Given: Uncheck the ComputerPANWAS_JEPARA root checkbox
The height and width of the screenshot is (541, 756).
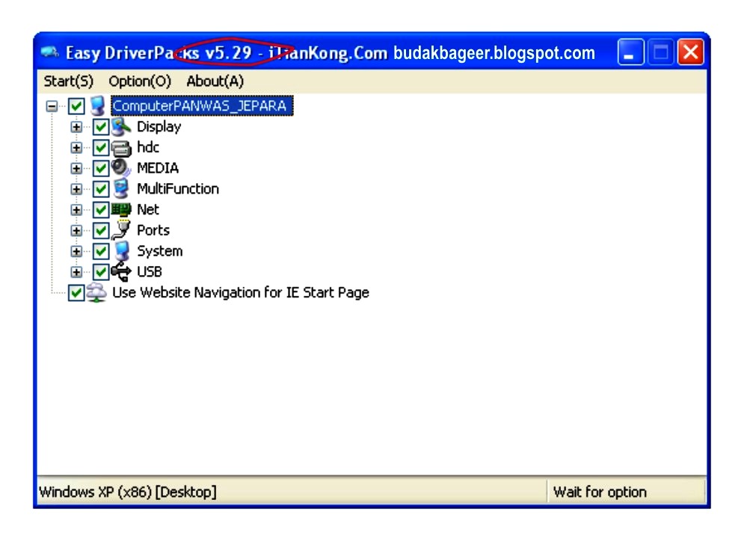Looking at the screenshot, I should (76, 106).
